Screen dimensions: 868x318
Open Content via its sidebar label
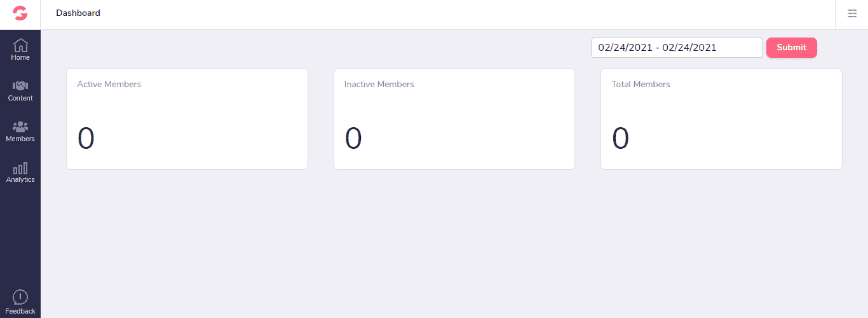20,98
